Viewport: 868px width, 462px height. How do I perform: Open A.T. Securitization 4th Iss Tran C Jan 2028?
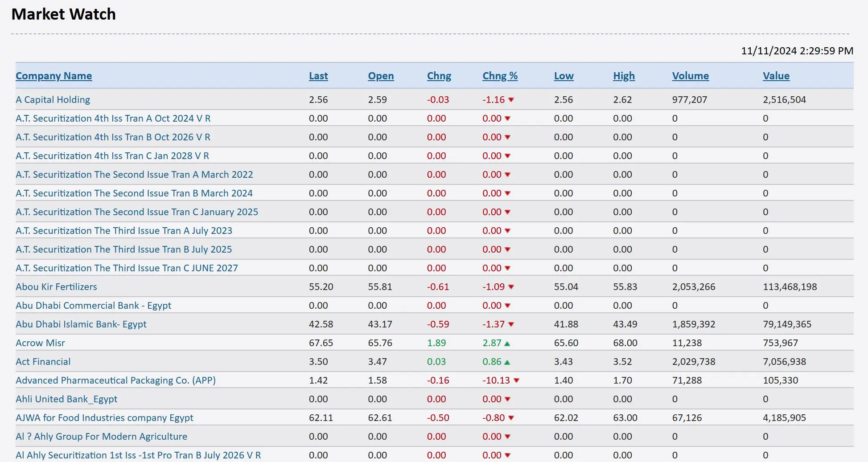click(112, 156)
